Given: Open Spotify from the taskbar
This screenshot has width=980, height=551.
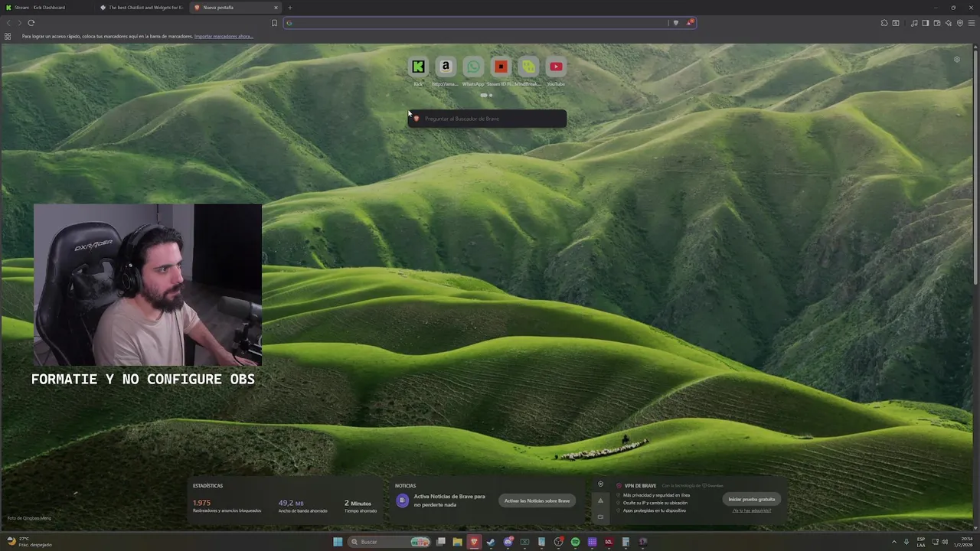Looking at the screenshot, I should (575, 542).
